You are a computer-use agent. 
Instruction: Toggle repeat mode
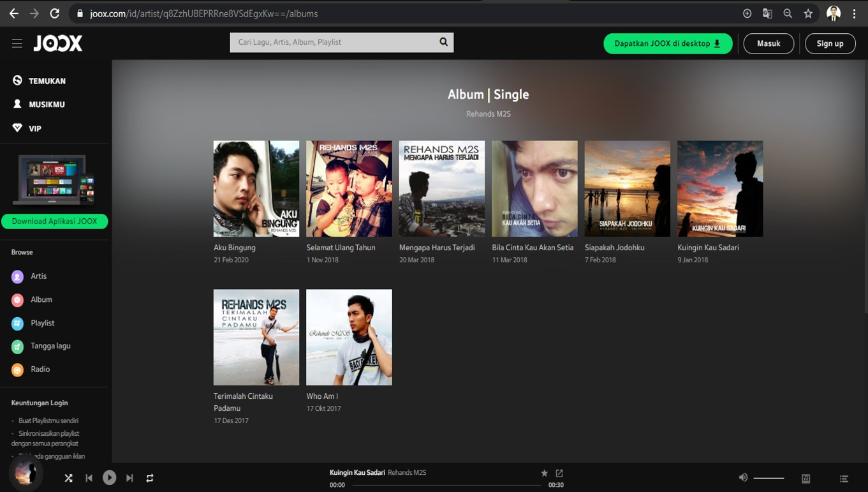[150, 478]
